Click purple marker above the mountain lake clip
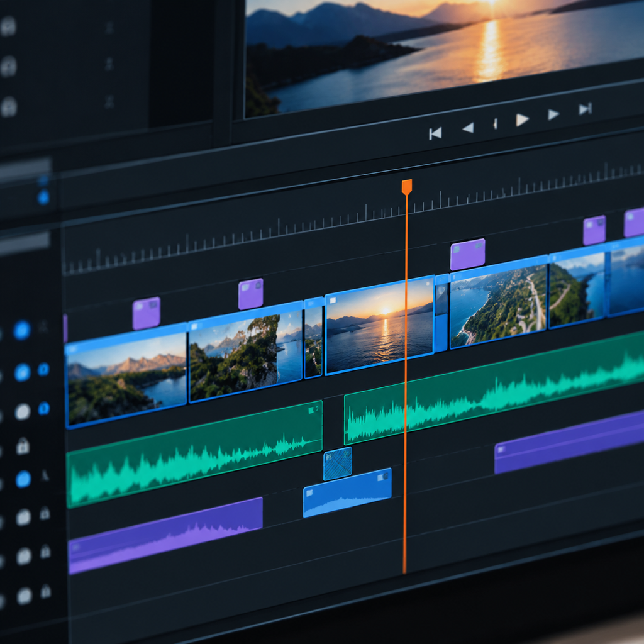Image resolution: width=644 pixels, height=644 pixels. tap(146, 313)
